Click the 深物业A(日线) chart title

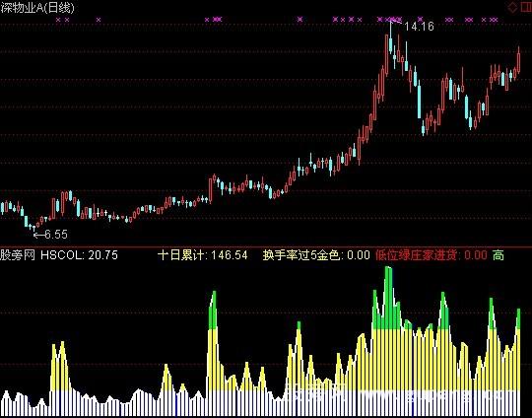(x=37, y=8)
